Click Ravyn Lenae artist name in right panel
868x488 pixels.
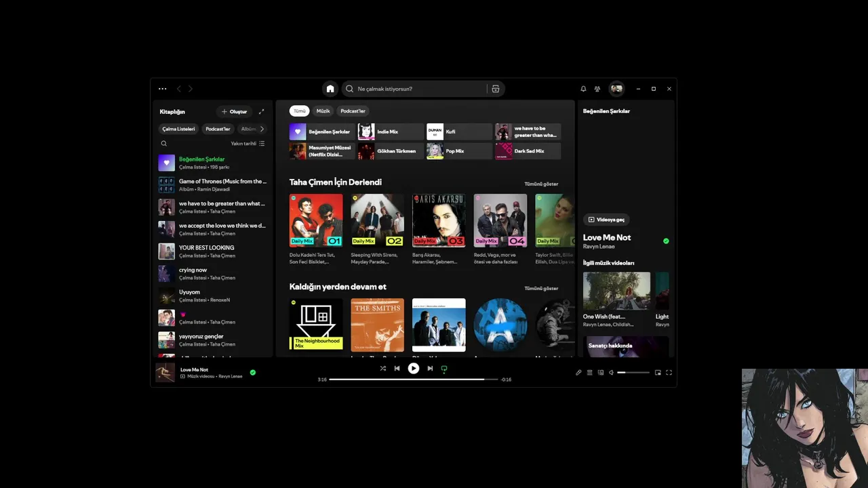click(597, 246)
